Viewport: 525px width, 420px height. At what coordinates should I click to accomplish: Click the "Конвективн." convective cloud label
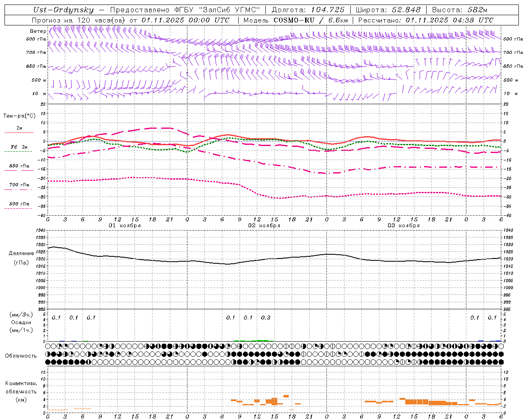(x=21, y=383)
